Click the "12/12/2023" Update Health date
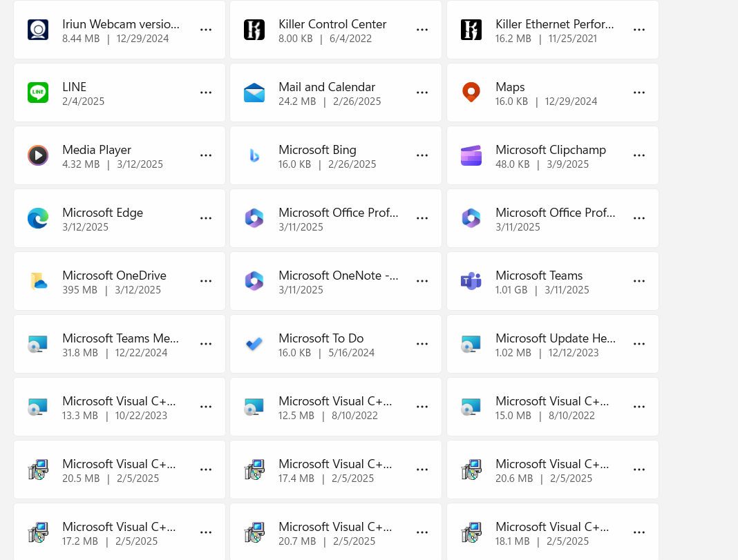738x560 pixels. click(x=574, y=353)
